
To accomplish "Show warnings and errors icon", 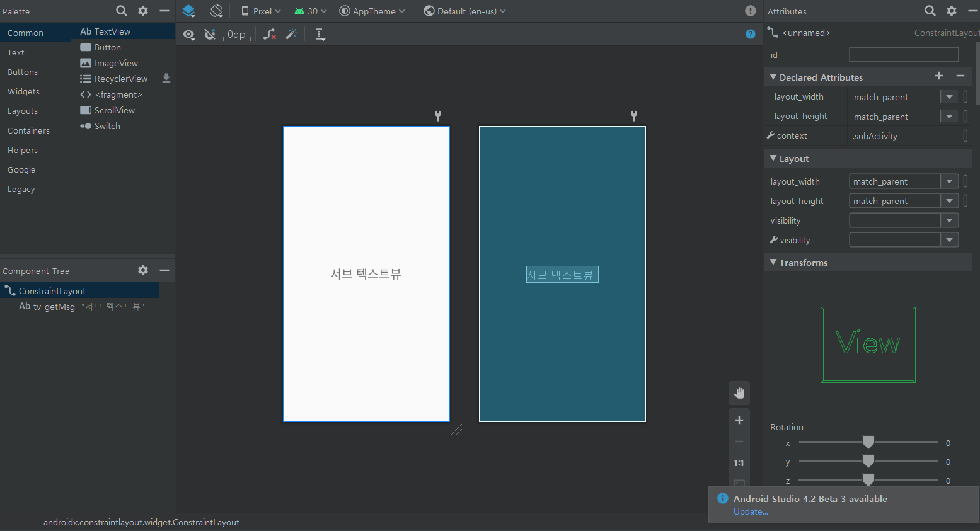I will (x=750, y=11).
